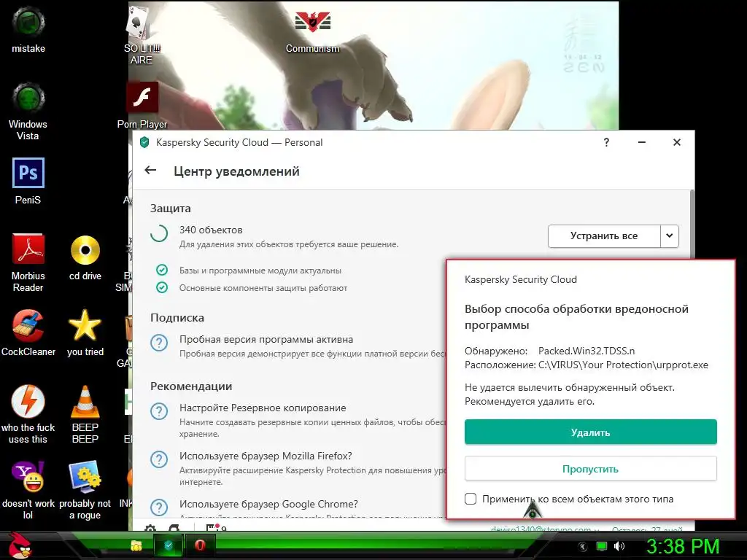Click the Подписка section heading
747x560 pixels.
point(177,318)
